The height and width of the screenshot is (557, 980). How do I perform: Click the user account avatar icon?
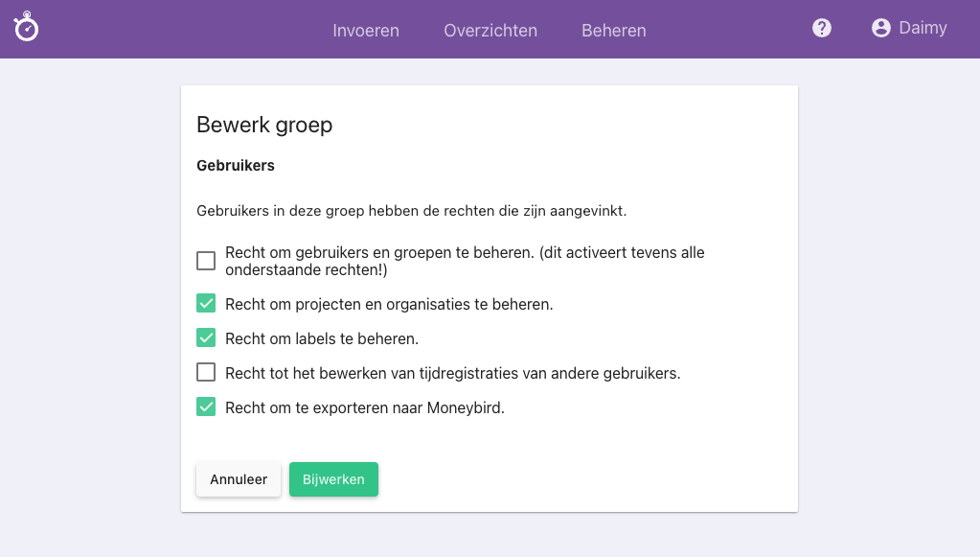coord(880,28)
